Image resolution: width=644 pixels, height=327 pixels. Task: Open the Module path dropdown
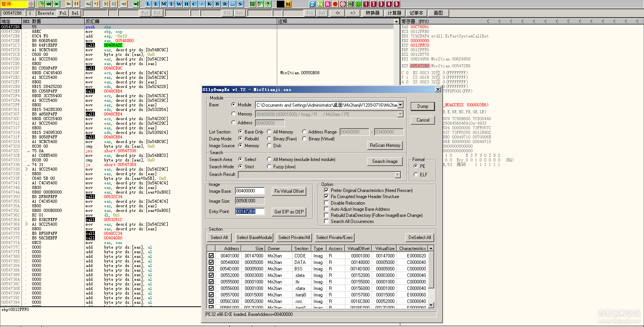tap(400, 105)
